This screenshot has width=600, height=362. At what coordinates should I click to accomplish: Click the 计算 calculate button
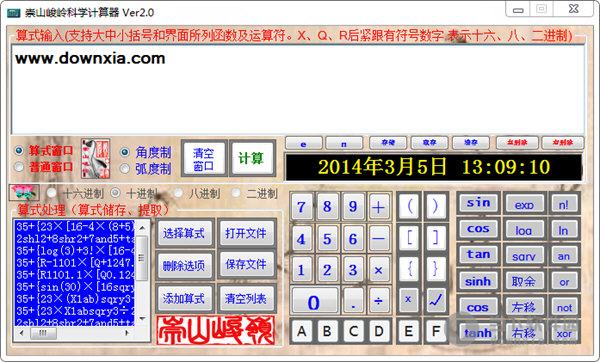coord(252,158)
